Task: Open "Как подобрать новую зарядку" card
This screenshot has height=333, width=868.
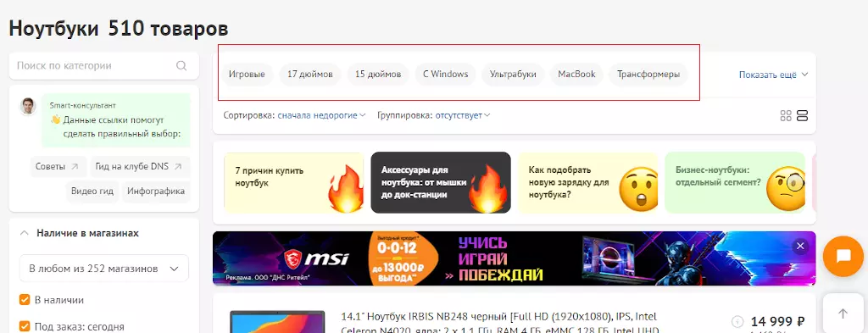Action: point(588,182)
